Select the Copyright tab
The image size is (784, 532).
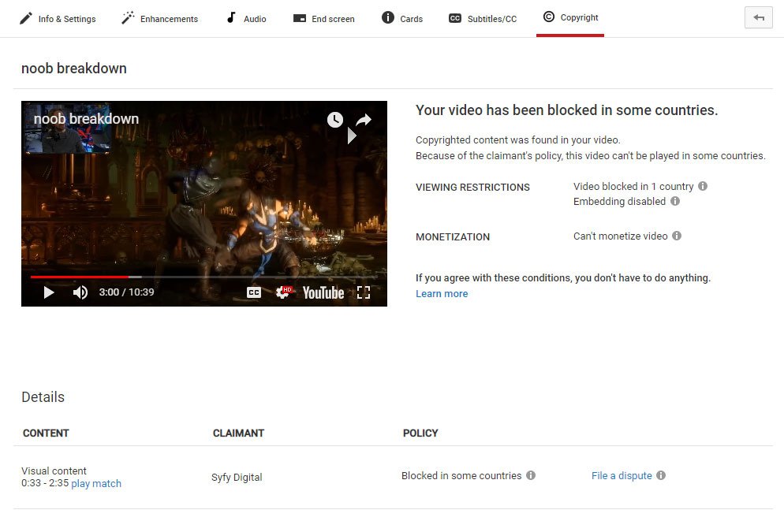[x=570, y=17]
